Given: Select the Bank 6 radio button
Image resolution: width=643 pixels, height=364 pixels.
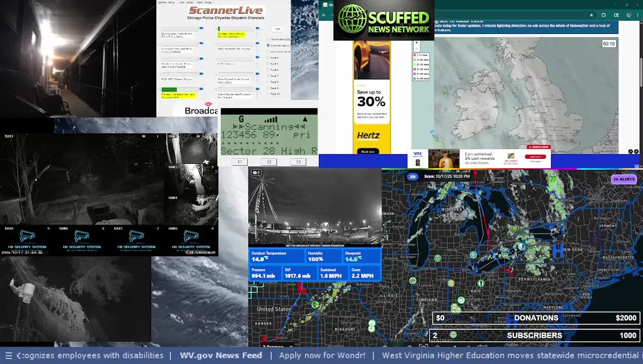Looking at the screenshot, I should coord(268,70).
